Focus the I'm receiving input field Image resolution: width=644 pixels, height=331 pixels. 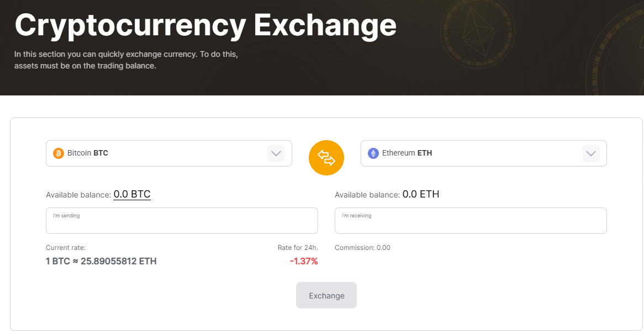click(471, 222)
